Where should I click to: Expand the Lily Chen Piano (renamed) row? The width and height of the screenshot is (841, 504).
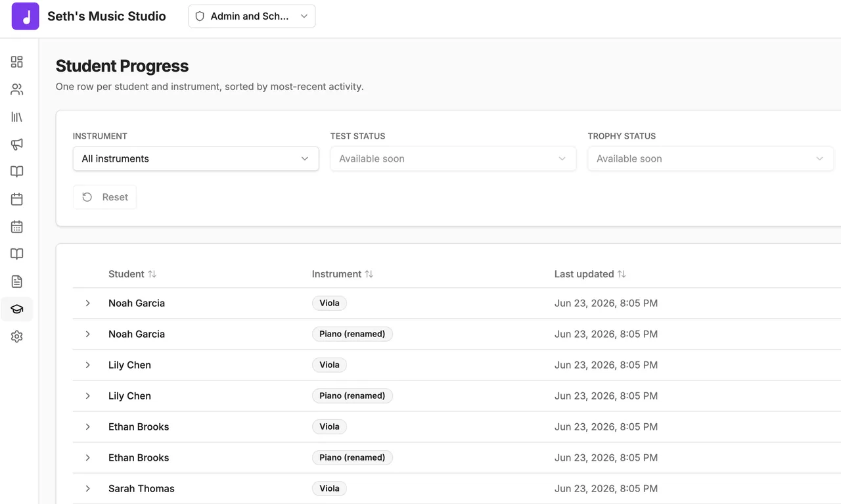coord(87,396)
